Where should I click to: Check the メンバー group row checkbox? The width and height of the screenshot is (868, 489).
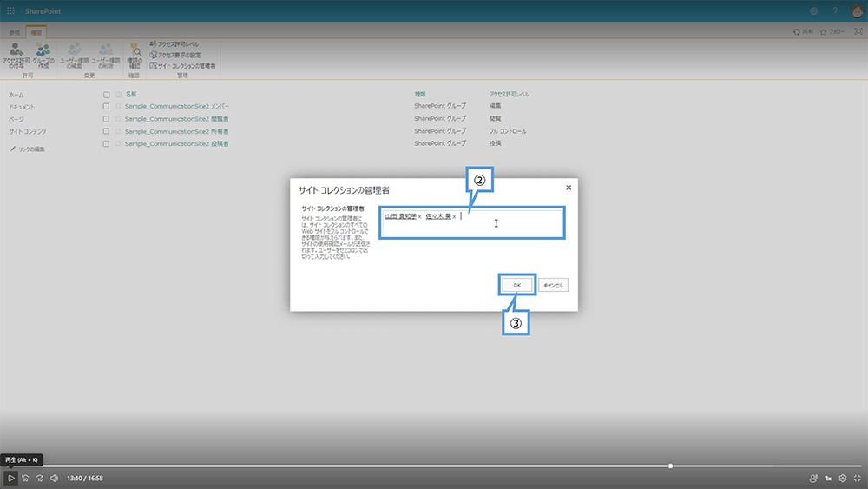(106, 106)
